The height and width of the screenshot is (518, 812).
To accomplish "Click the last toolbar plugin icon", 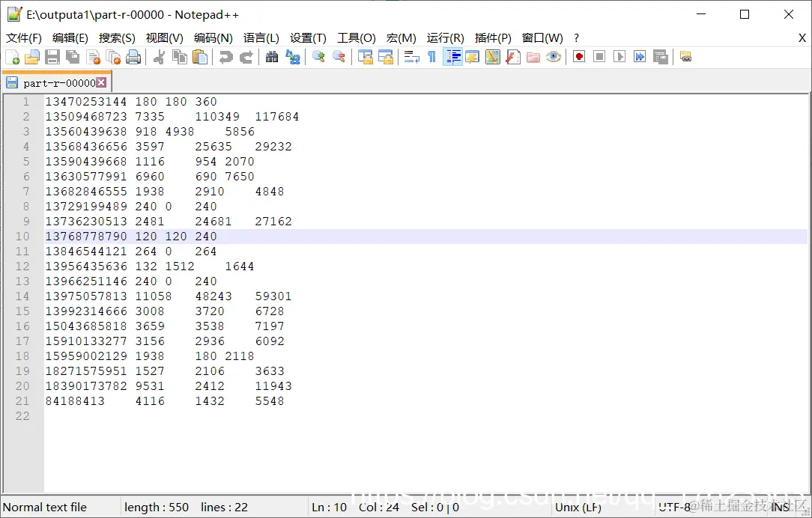I will [x=685, y=57].
